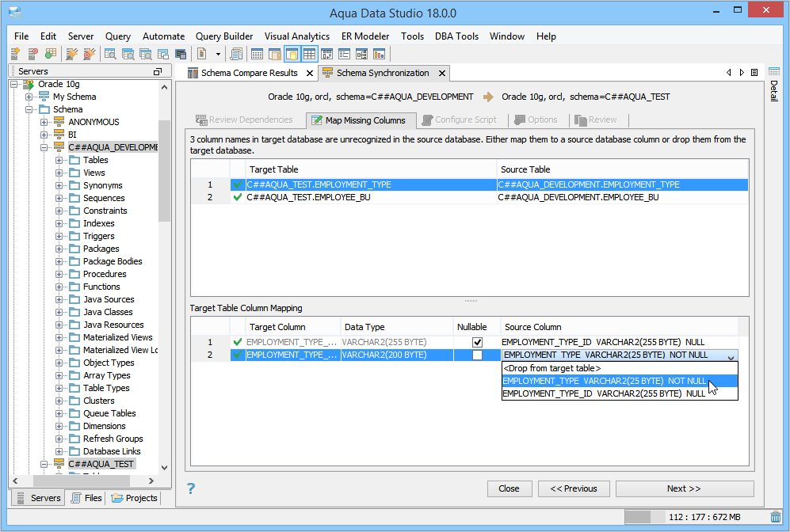Click the Register Server toolbar icon
Viewport: 790px width, 532px height.
[x=15, y=53]
